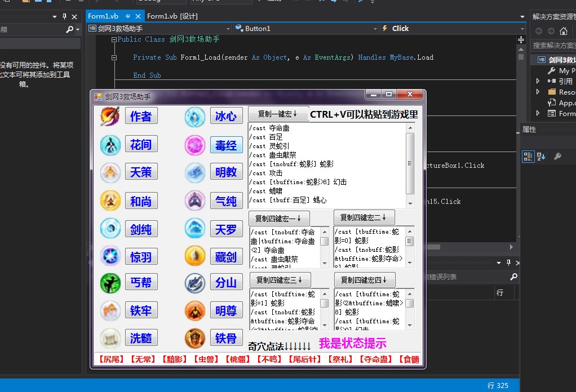Toggle pin on the Form1.vb tab
Screen dimensions: 576x392
(x=128, y=16)
